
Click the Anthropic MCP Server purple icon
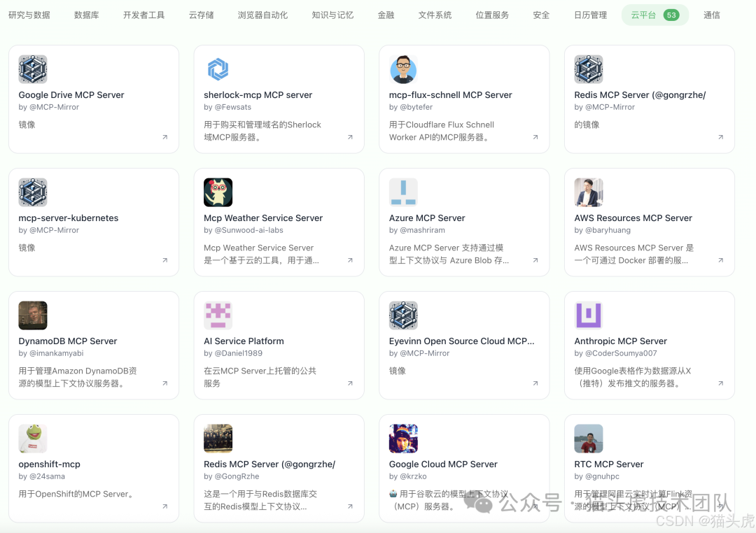pyautogui.click(x=588, y=315)
